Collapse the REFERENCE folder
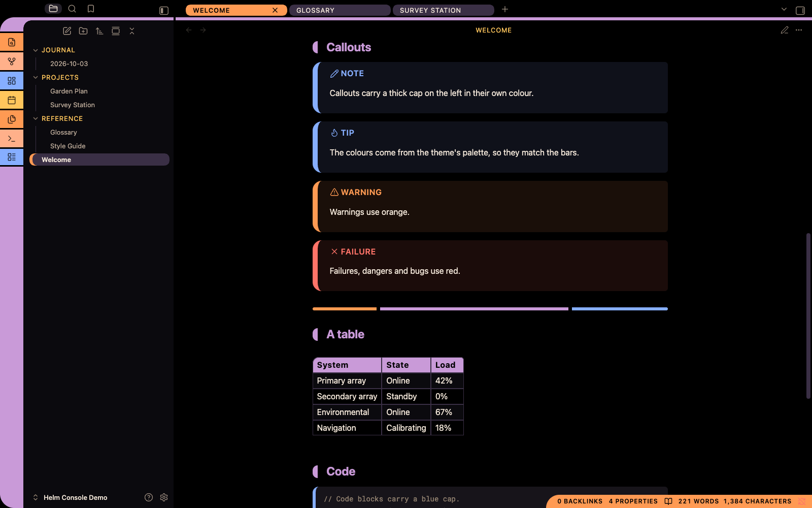This screenshot has width=812, height=508. pos(36,119)
